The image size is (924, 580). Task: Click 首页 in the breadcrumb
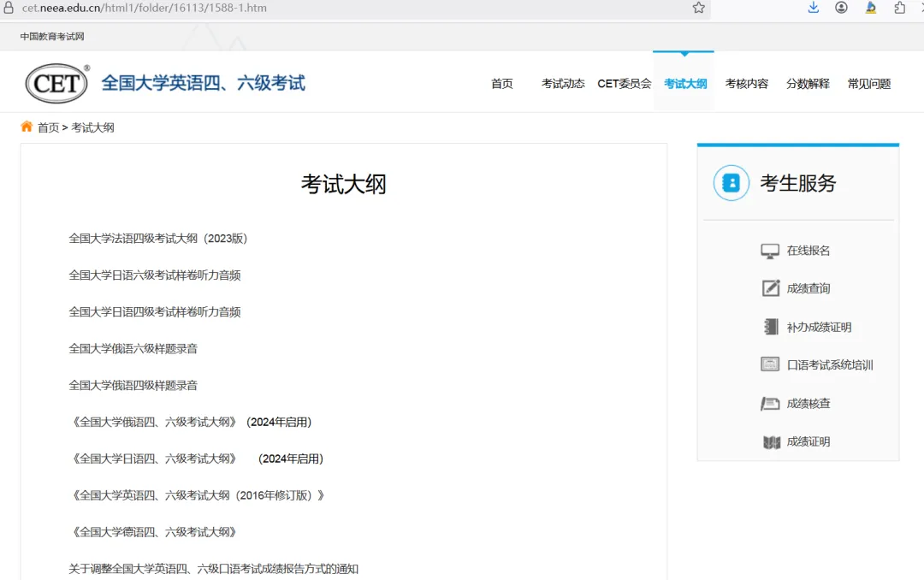click(x=48, y=127)
